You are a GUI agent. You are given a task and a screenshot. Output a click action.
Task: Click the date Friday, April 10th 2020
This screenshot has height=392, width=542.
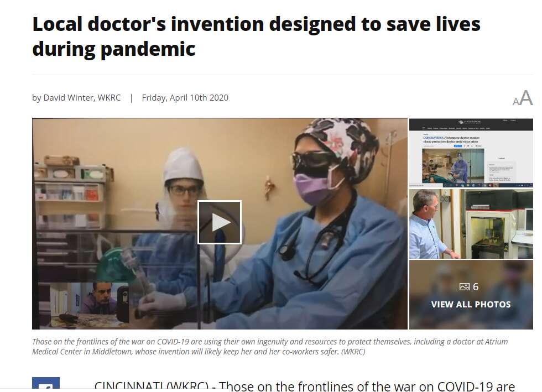pyautogui.click(x=185, y=98)
